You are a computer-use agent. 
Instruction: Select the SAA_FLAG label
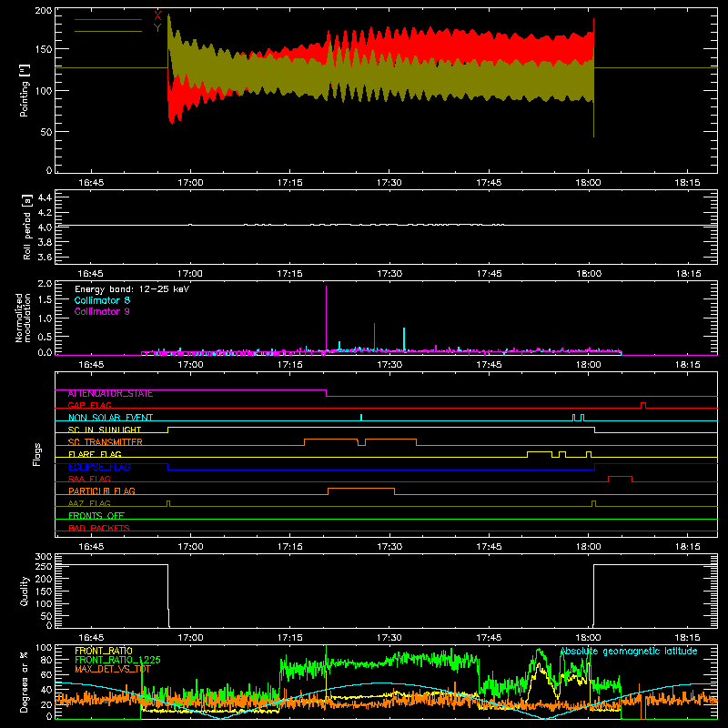point(89,479)
